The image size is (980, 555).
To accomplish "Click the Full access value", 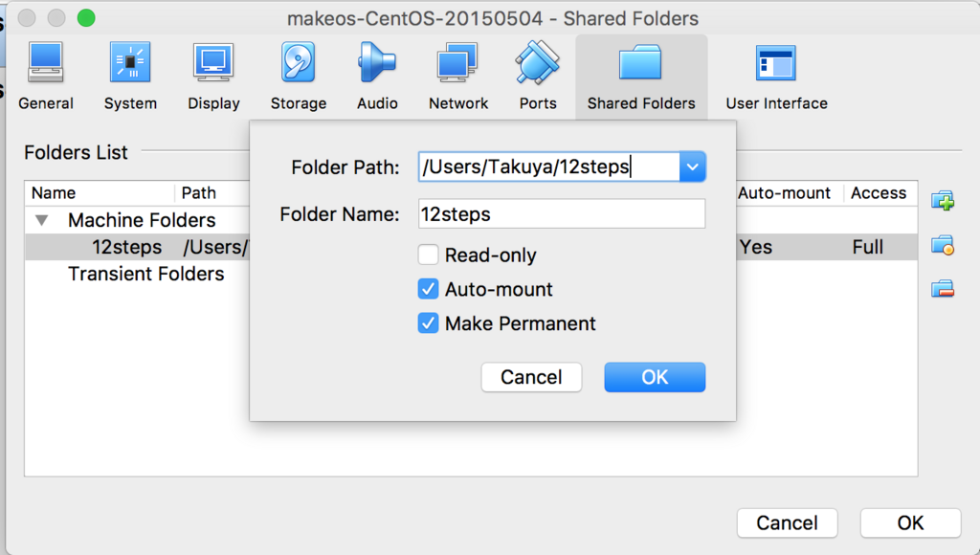I will (867, 247).
